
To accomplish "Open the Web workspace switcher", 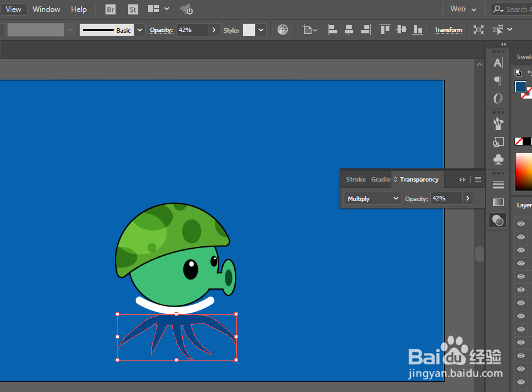I will tap(463, 9).
